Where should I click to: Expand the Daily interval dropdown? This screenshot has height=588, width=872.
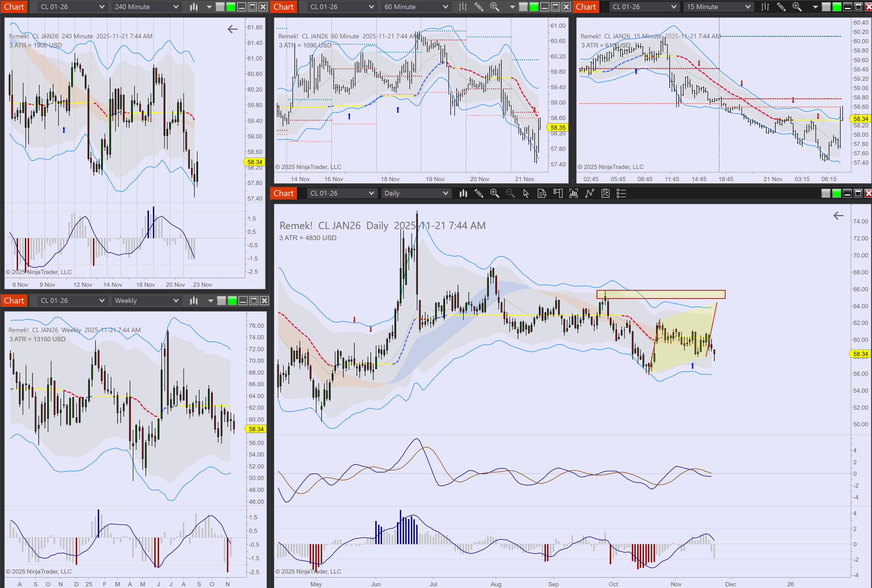tap(416, 193)
